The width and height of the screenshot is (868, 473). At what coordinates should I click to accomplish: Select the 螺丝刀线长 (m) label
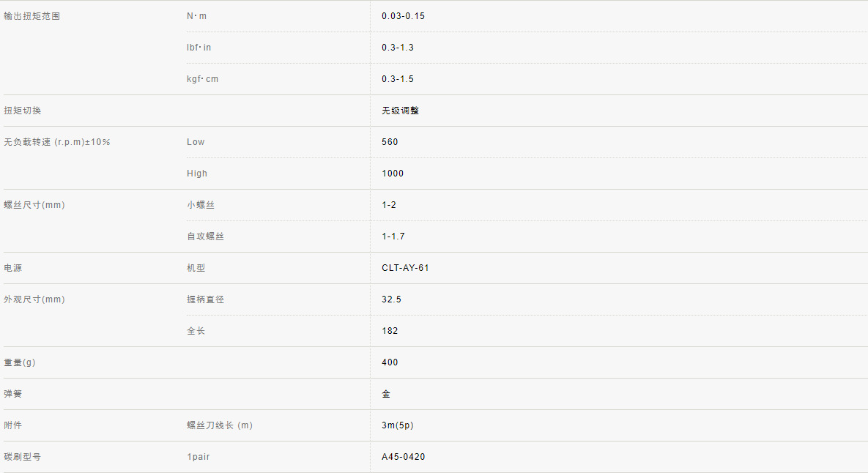[220, 425]
